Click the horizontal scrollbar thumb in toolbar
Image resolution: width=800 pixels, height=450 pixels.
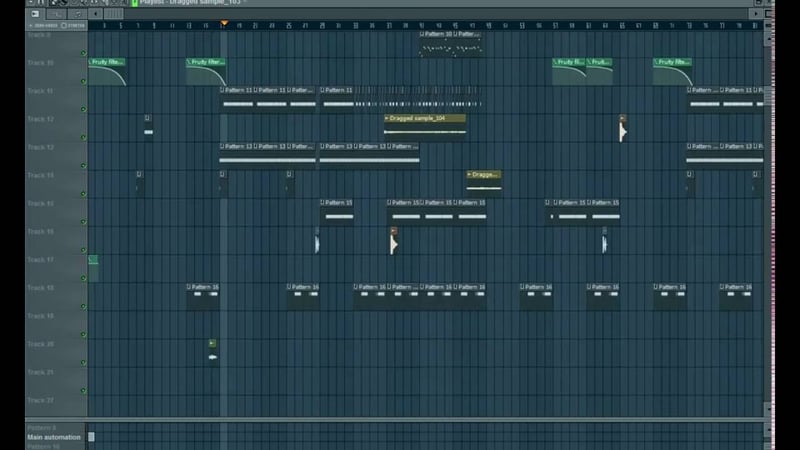coord(113,14)
